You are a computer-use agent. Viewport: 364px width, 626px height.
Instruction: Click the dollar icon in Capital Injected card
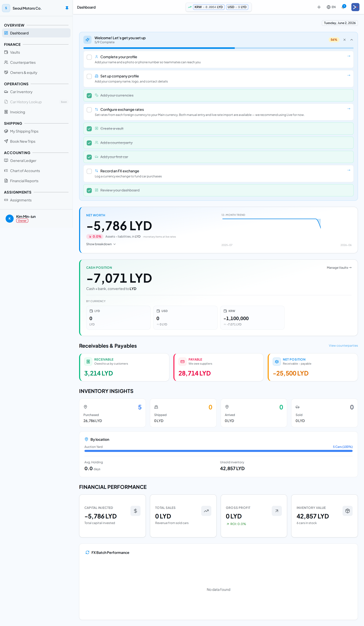pyautogui.click(x=135, y=511)
